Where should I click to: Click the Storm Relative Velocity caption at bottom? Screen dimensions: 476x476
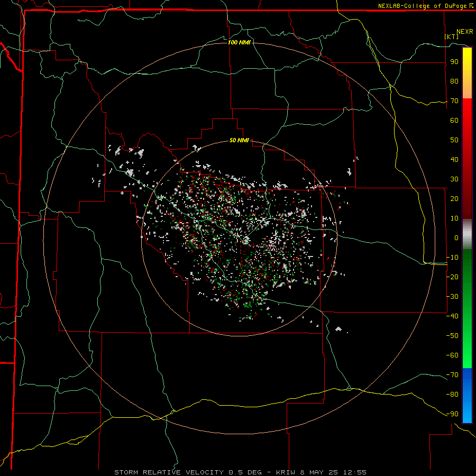pyautogui.click(x=240, y=472)
